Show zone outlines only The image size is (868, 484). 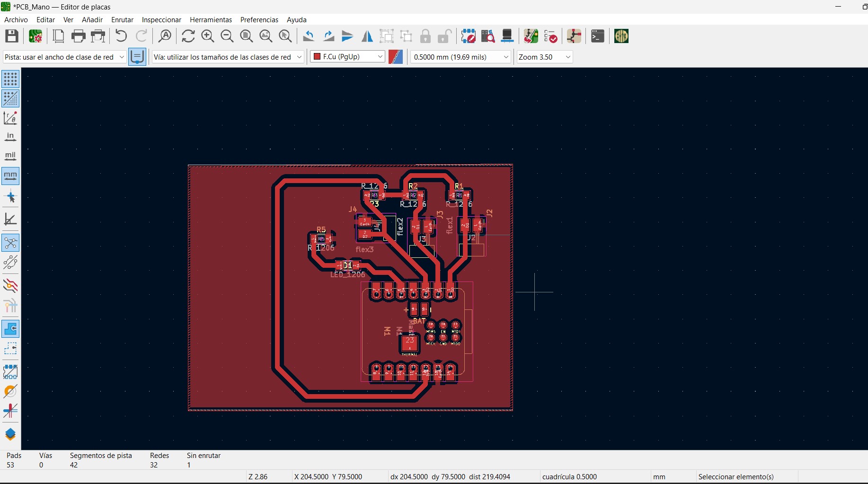point(10,348)
